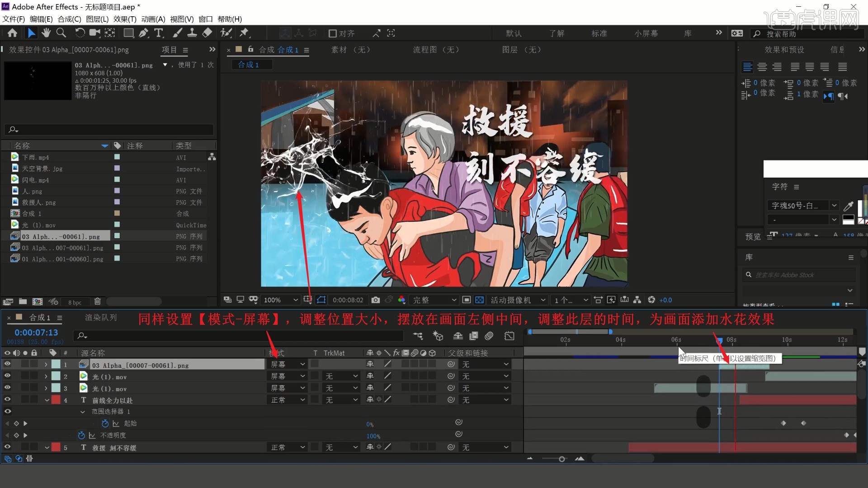Switch to the 项目 panel tab
Image resolution: width=868 pixels, height=488 pixels.
[x=169, y=50]
